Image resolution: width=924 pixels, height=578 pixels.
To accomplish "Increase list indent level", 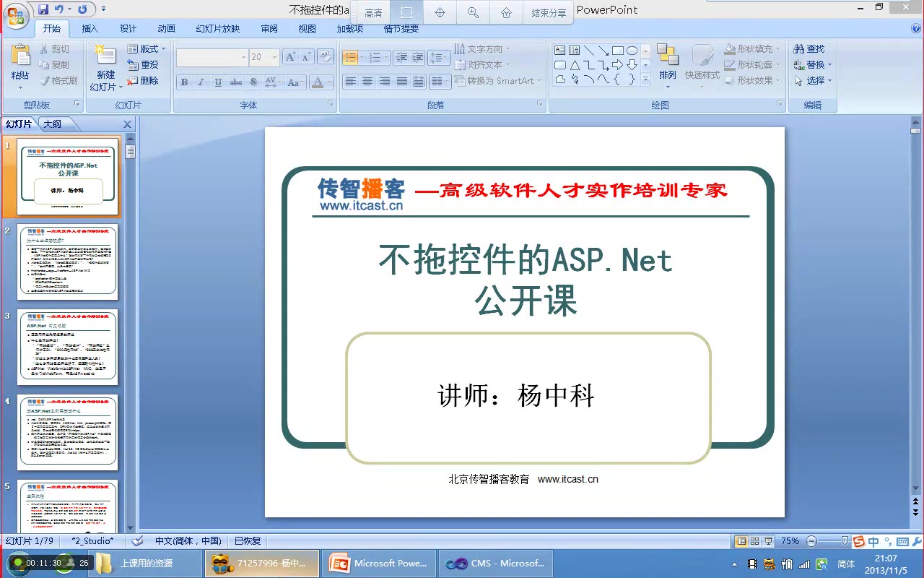I will click(417, 58).
